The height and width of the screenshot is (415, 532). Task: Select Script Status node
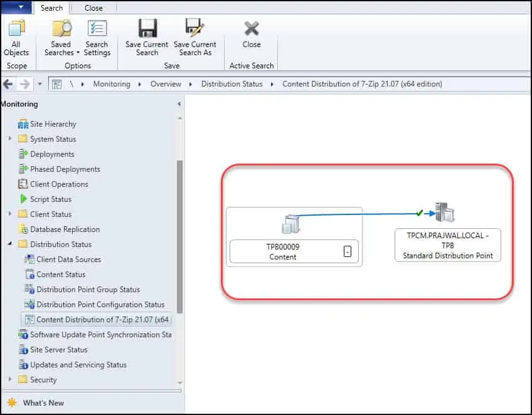[x=51, y=199]
